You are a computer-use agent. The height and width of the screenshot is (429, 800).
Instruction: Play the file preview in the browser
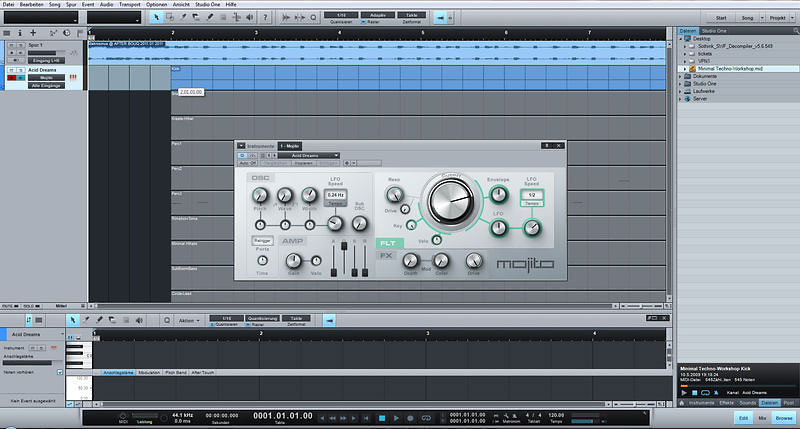click(684, 392)
